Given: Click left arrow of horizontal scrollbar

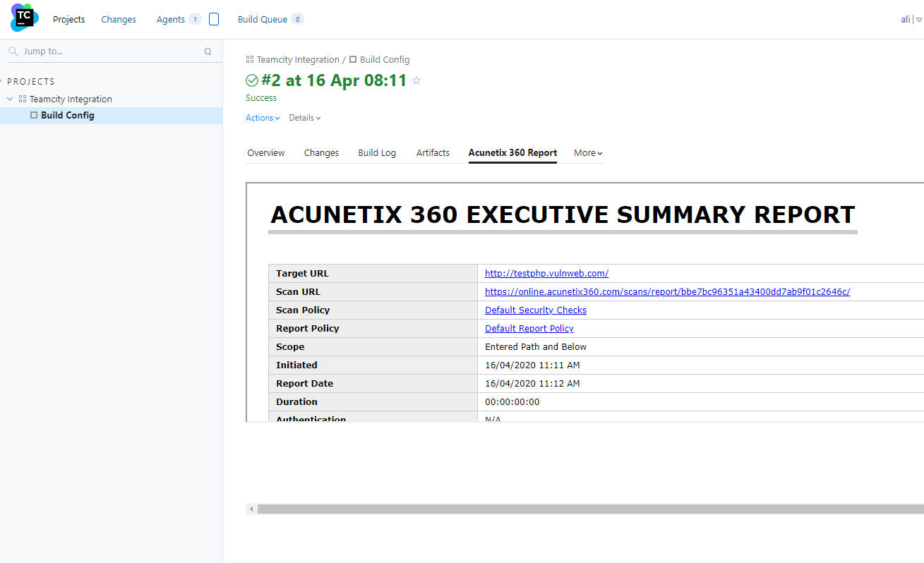Looking at the screenshot, I should point(251,509).
